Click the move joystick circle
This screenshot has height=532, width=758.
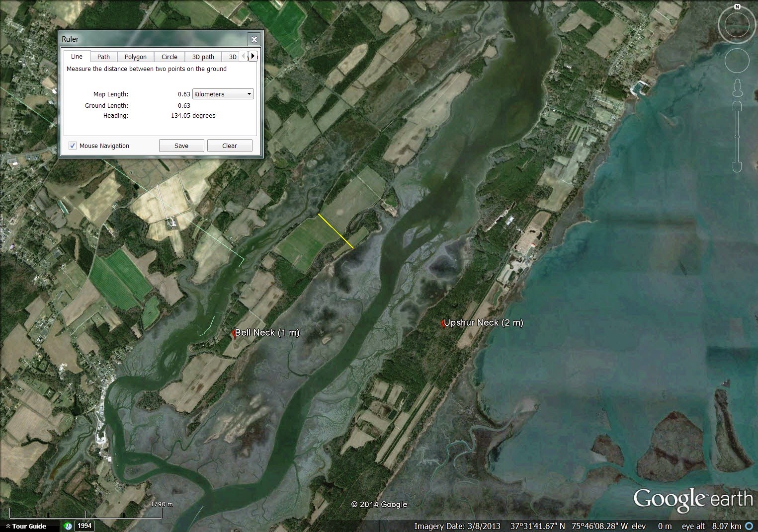(737, 61)
